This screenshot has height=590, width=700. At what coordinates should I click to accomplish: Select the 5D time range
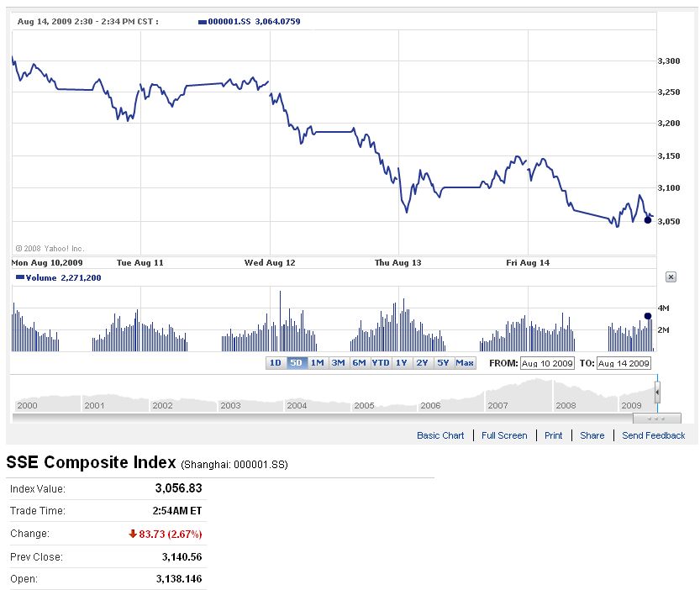296,363
